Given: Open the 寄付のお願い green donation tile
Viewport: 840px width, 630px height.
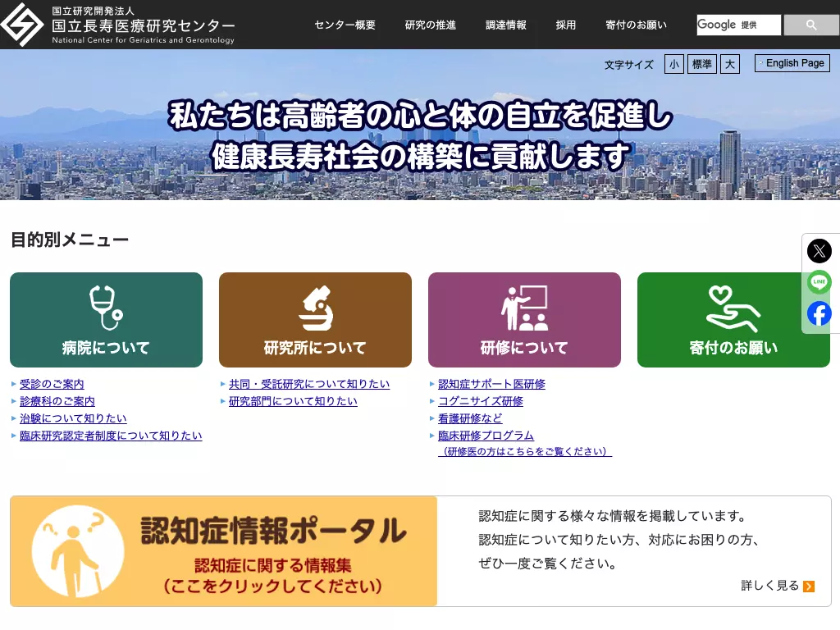Looking at the screenshot, I should point(733,320).
